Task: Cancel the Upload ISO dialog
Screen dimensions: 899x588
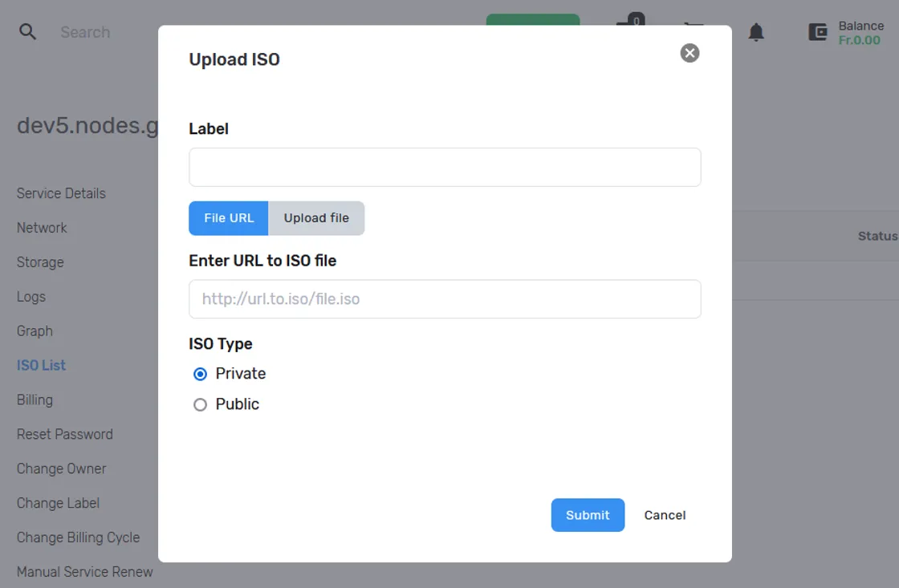Action: [x=665, y=515]
